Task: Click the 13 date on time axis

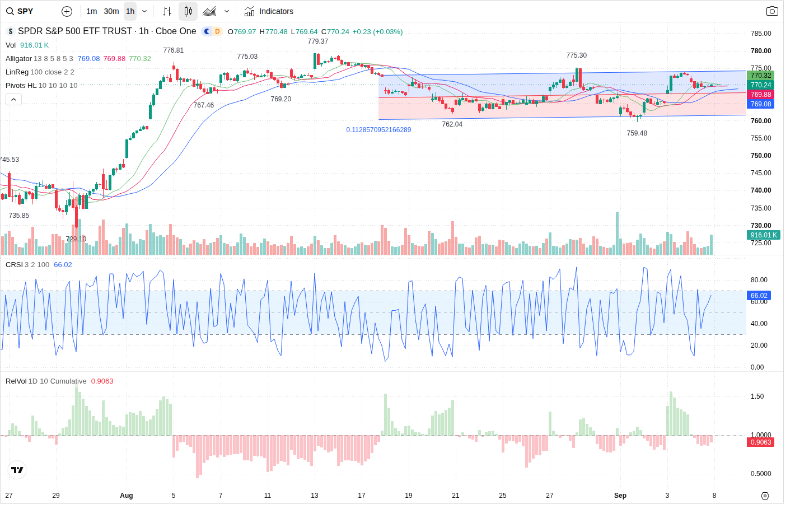Action: [x=315, y=496]
